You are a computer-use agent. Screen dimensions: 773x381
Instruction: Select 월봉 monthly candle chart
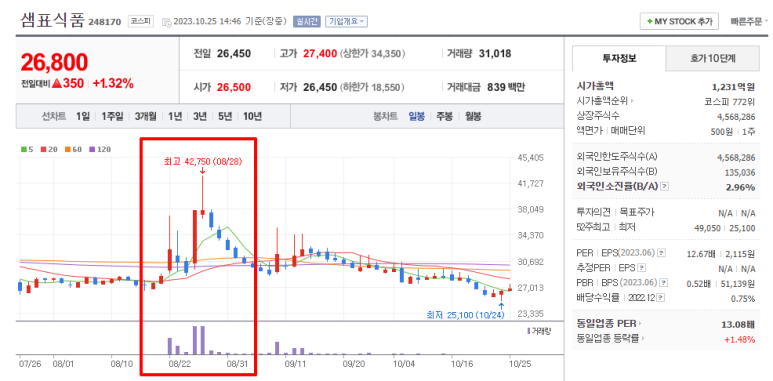(x=473, y=116)
